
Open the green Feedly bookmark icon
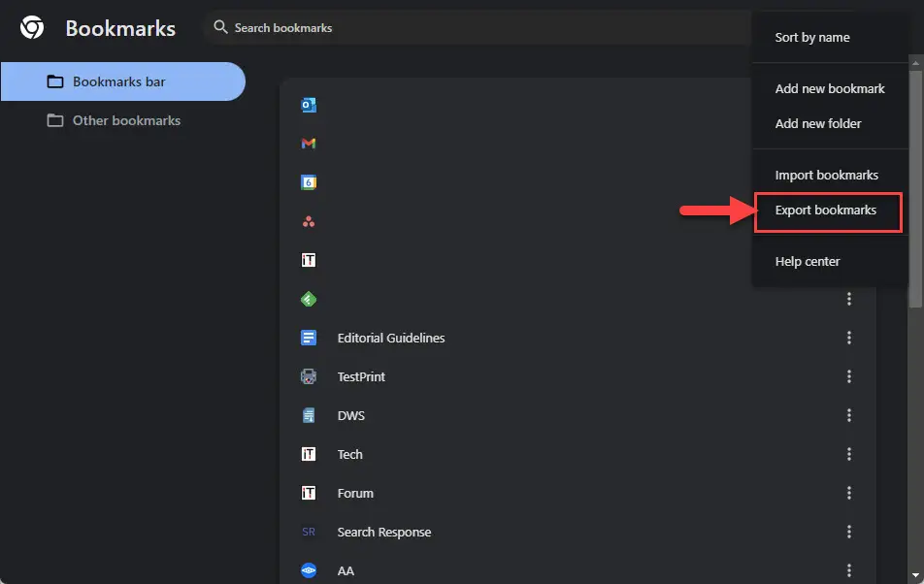pos(309,299)
